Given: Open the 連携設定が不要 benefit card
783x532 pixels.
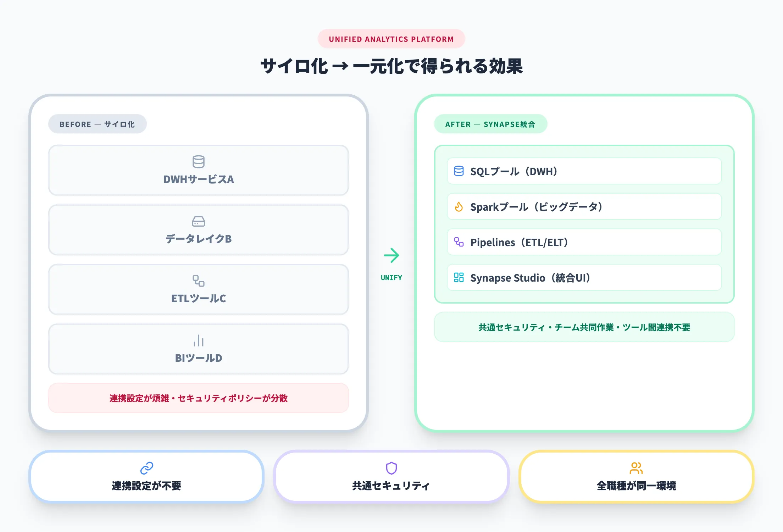Looking at the screenshot, I should (146, 477).
